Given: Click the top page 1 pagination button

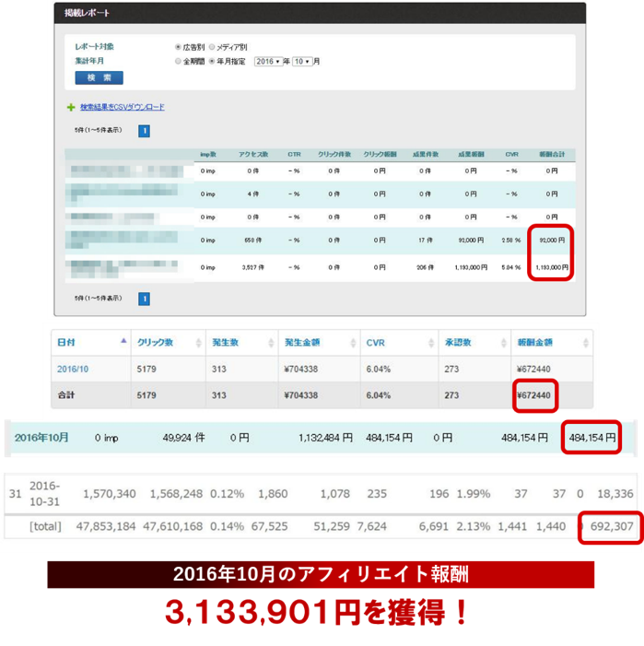Looking at the screenshot, I should point(144,131).
